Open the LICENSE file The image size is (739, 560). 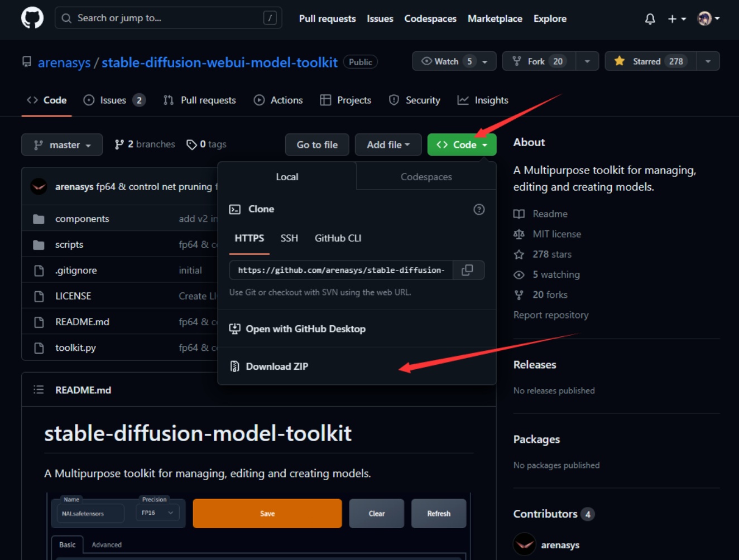[73, 296]
